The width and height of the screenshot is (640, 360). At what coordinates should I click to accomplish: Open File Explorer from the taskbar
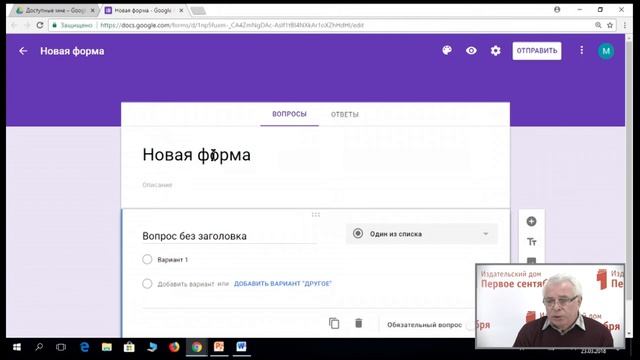pyautogui.click(x=107, y=347)
